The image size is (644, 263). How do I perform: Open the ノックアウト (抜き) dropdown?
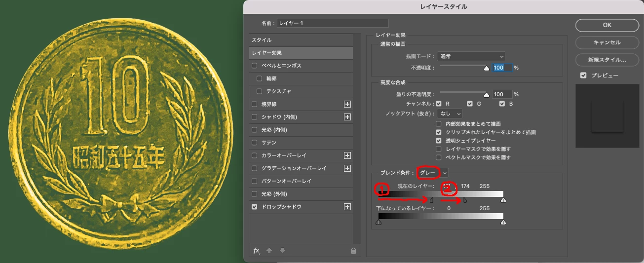(x=450, y=113)
